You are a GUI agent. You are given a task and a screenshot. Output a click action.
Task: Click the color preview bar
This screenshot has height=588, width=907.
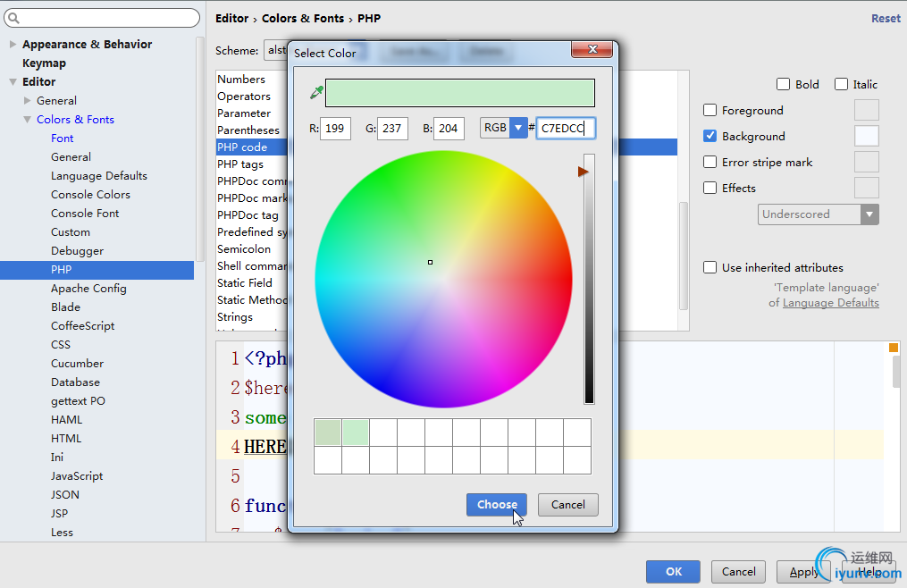tap(460, 93)
